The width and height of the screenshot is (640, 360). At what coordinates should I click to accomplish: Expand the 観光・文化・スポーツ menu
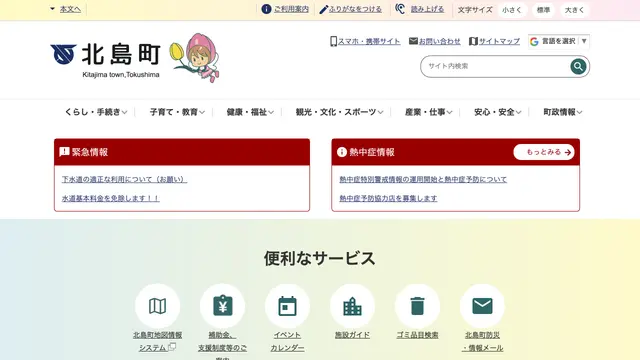[x=340, y=112]
